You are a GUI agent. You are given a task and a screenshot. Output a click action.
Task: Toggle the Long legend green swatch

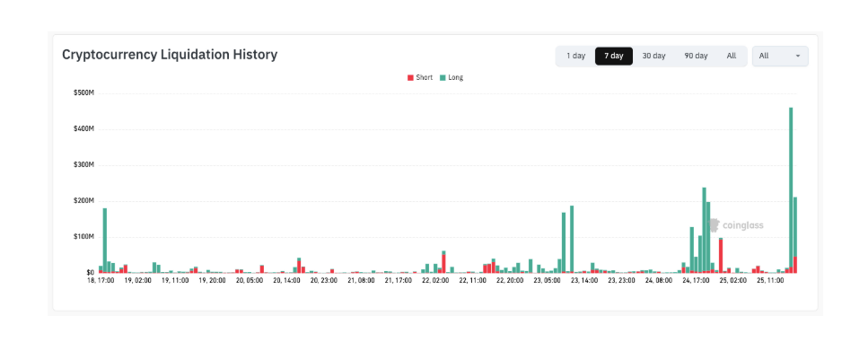[443, 77]
